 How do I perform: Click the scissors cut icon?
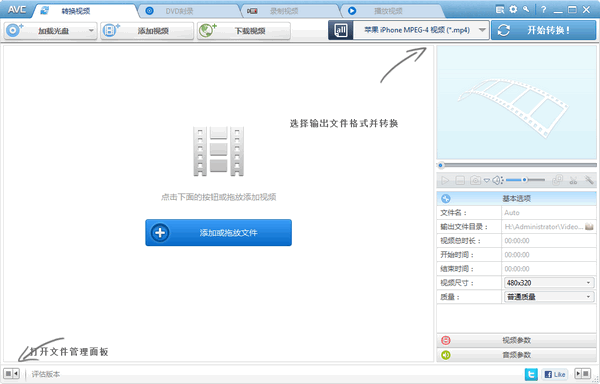point(573,180)
